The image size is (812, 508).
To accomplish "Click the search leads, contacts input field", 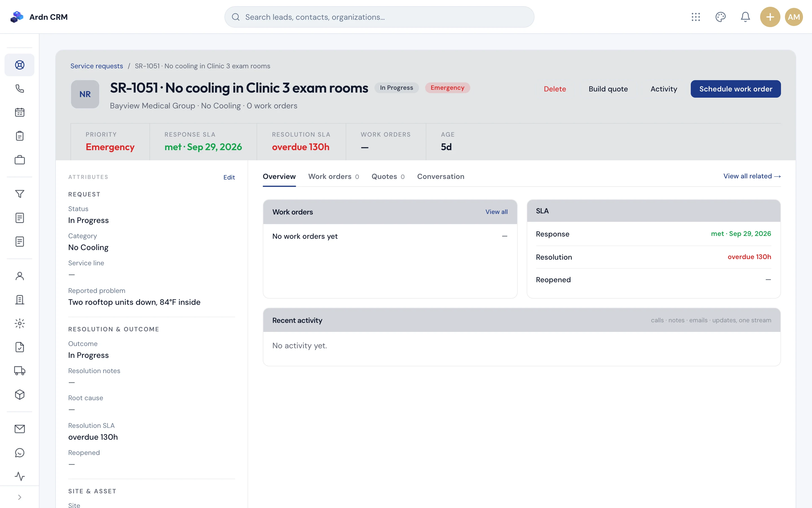I will coord(379,17).
